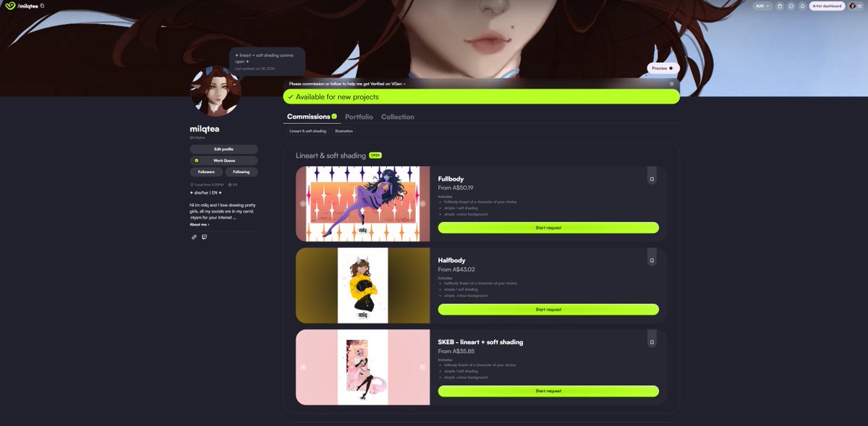The width and height of the screenshot is (868, 426).
Task: Start request for Fullbody commission
Action: click(x=548, y=228)
